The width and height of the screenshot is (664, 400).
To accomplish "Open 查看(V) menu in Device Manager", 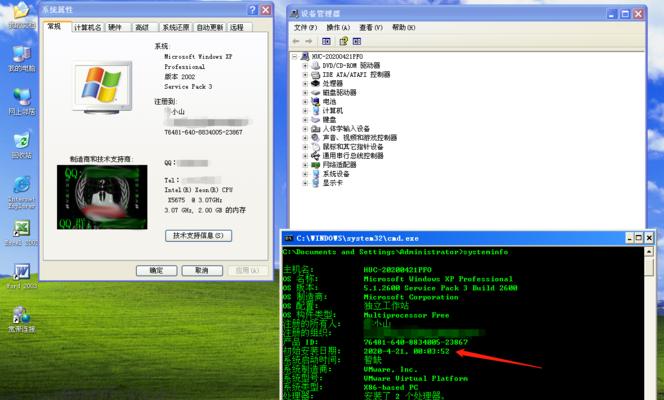I will pyautogui.click(x=371, y=28).
